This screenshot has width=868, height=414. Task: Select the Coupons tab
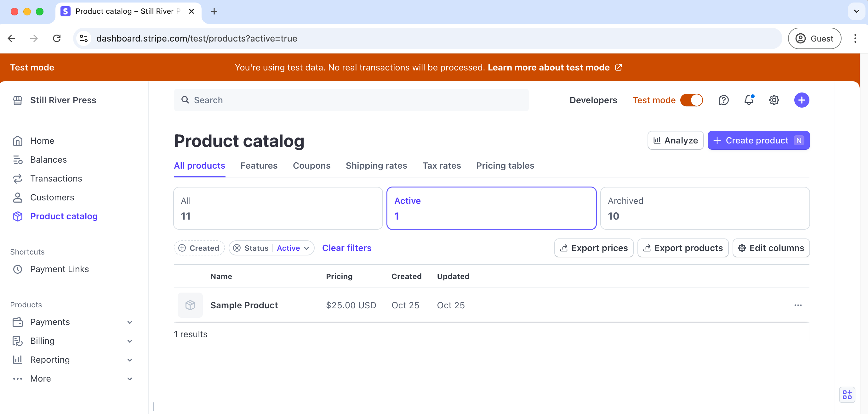312,165
